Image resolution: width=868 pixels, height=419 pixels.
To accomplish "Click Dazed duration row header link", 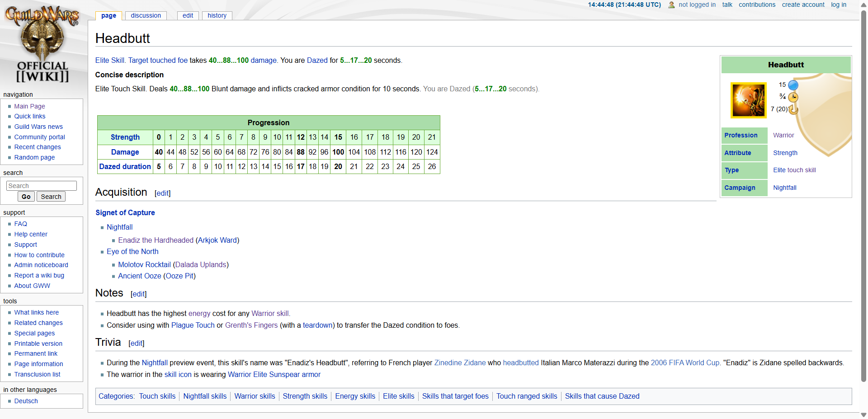I will click(125, 166).
